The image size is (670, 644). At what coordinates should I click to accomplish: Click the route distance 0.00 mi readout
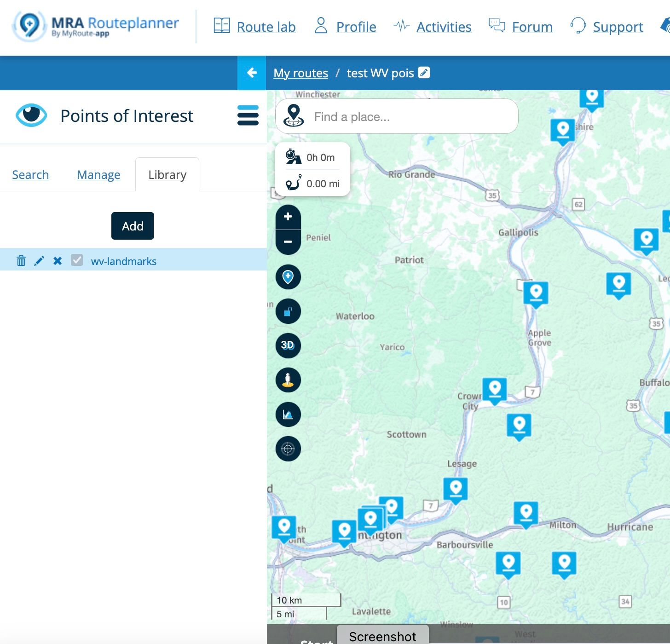coord(313,183)
